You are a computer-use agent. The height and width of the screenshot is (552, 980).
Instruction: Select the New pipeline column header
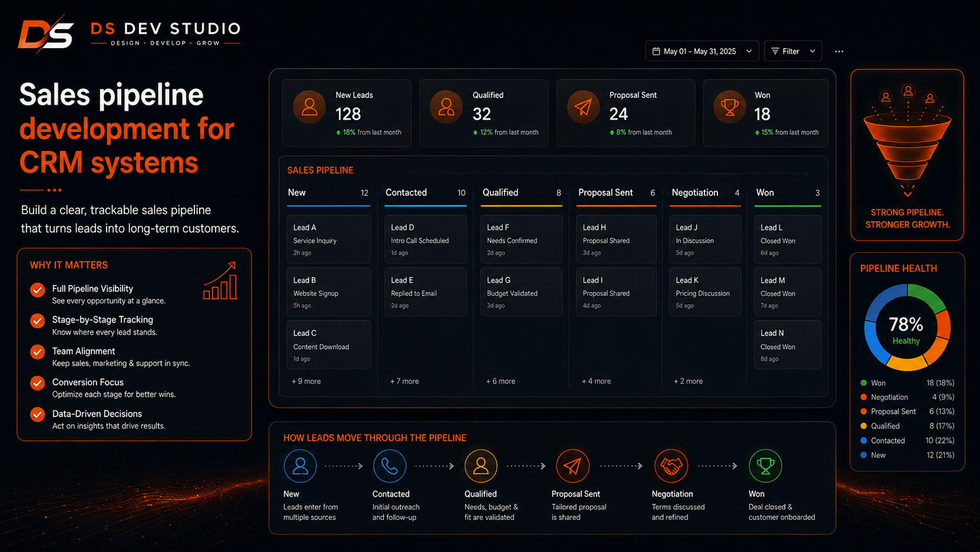(x=328, y=193)
